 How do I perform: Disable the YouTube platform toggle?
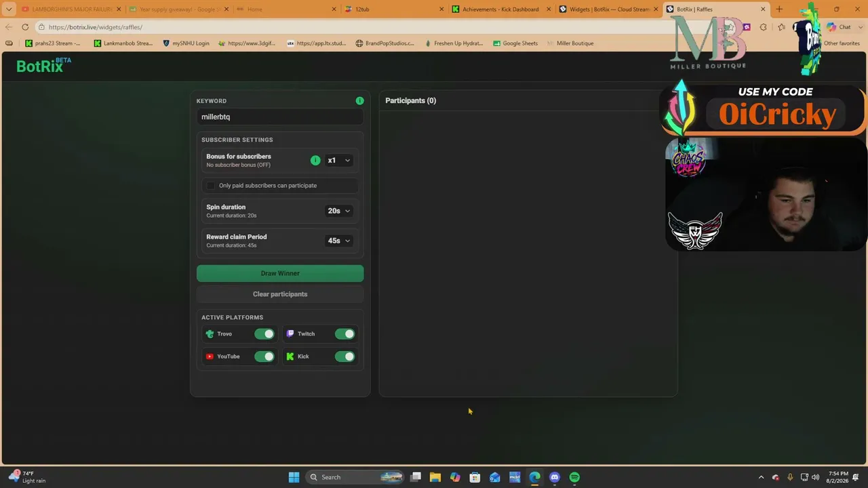(x=264, y=357)
